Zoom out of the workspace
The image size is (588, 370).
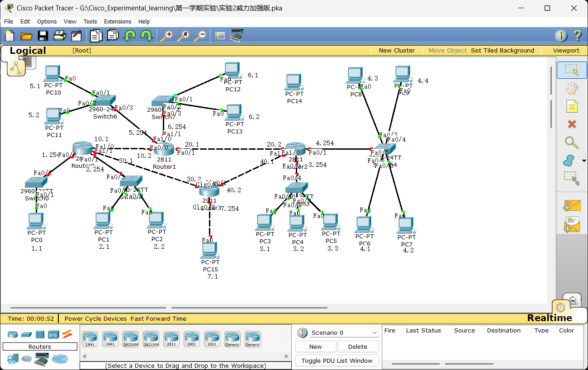click(x=200, y=36)
